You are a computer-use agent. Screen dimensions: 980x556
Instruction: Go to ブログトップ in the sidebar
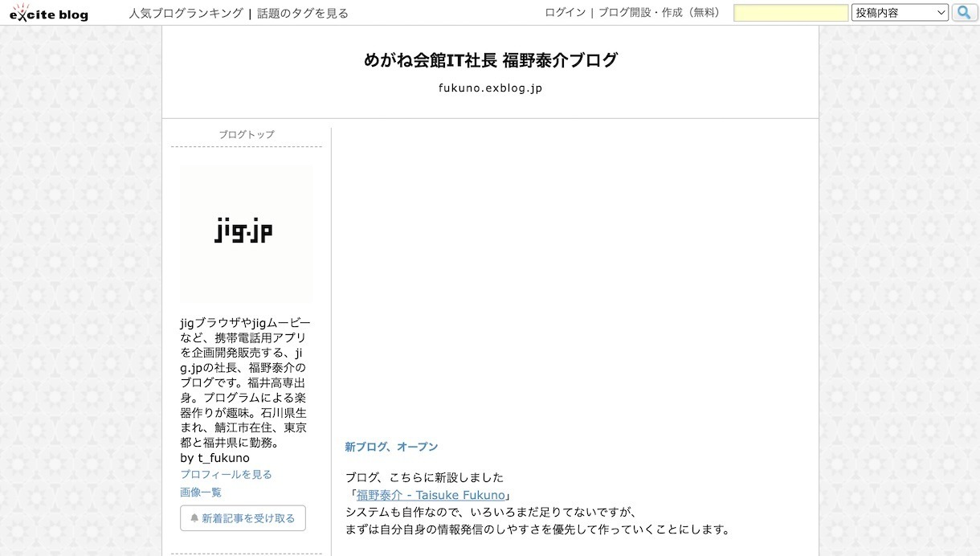(246, 134)
